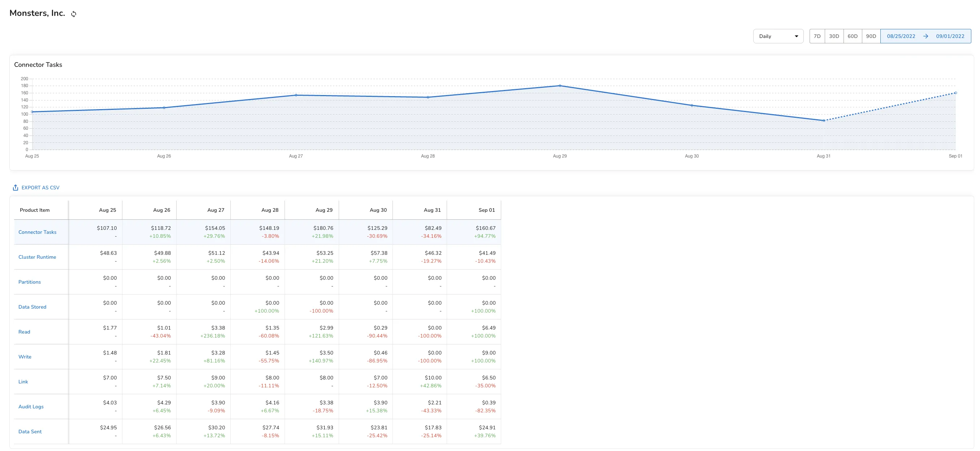Click the 09/01/2022 end date field

pos(950,36)
